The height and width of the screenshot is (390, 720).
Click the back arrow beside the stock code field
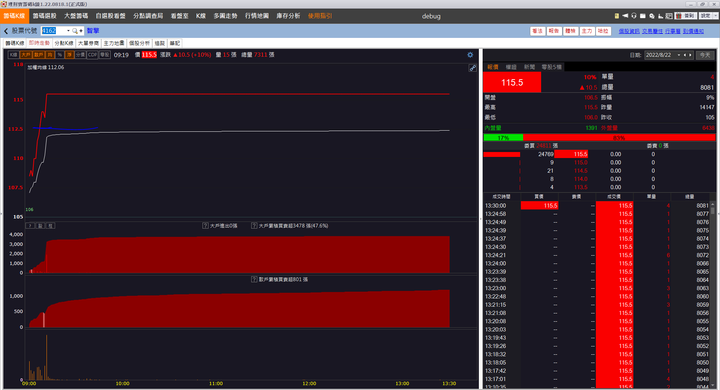point(6,31)
